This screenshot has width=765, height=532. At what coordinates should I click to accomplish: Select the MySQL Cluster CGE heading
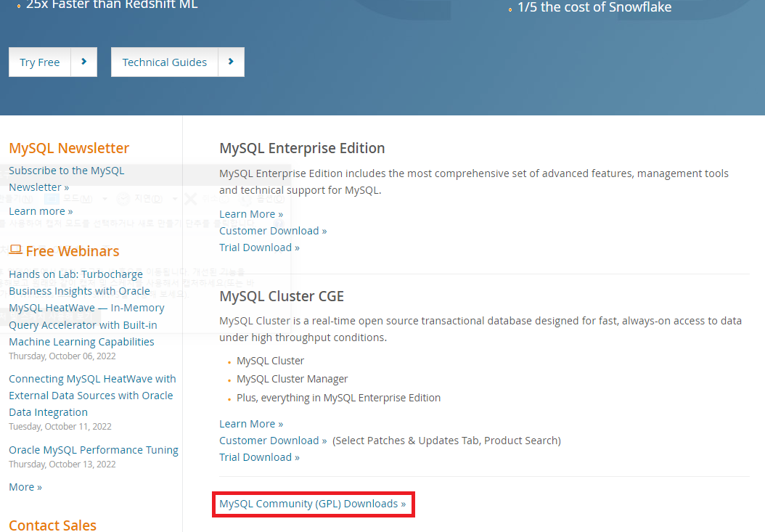point(282,296)
